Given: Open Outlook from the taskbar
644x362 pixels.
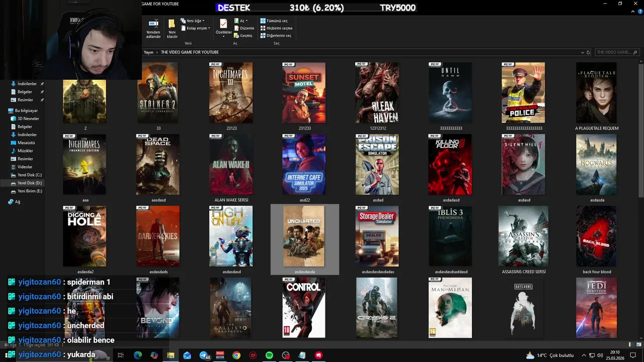Looking at the screenshot, I should click(187, 355).
